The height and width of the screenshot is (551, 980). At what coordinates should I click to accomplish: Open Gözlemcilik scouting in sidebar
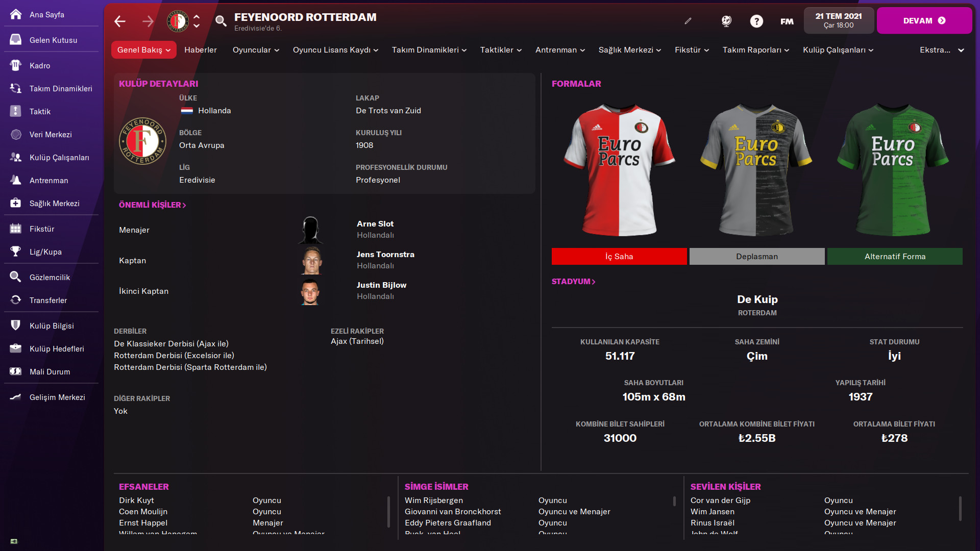pyautogui.click(x=50, y=277)
